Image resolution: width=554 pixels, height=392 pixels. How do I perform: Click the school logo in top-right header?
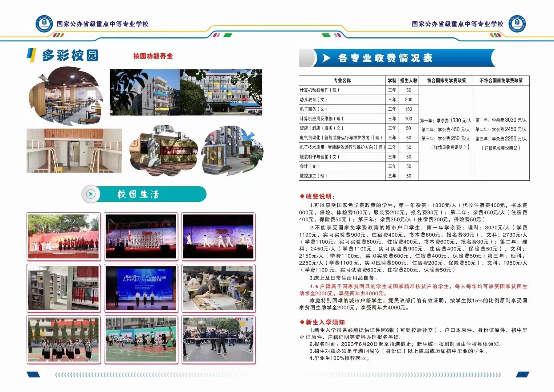(517, 24)
